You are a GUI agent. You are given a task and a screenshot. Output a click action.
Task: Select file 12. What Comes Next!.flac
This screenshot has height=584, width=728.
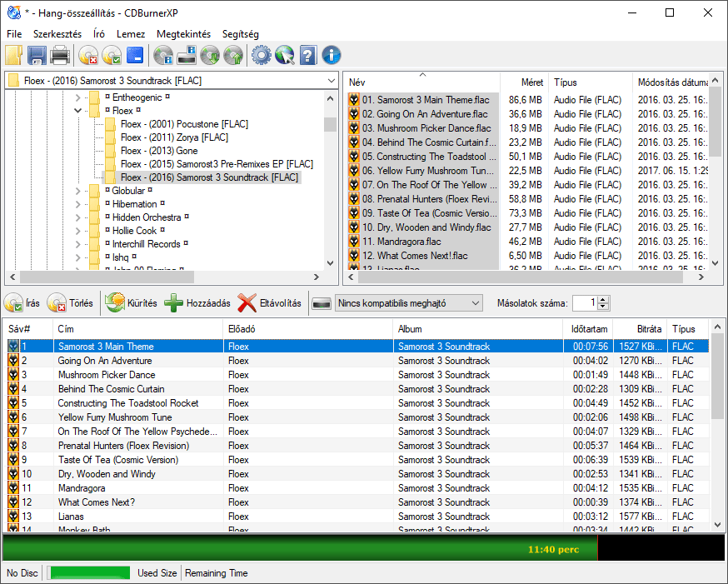point(415,256)
